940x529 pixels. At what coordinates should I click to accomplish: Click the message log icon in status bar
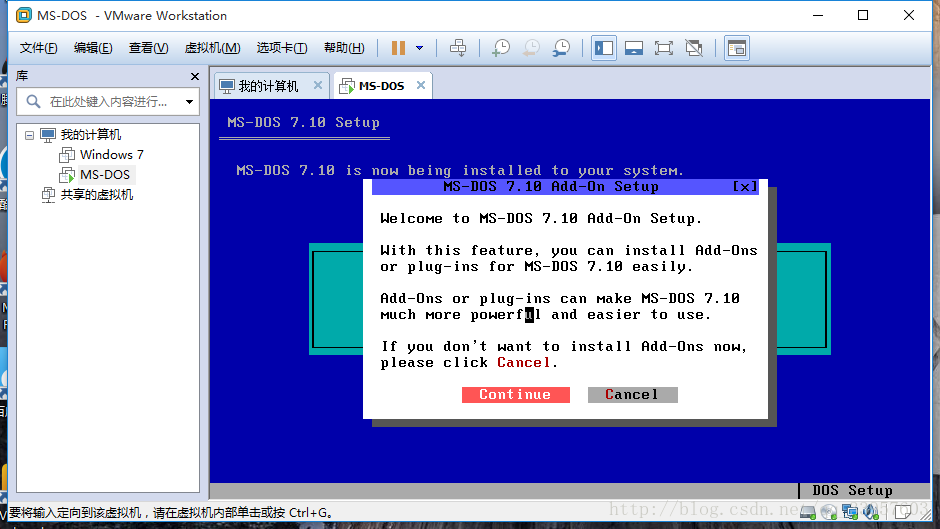point(903,512)
